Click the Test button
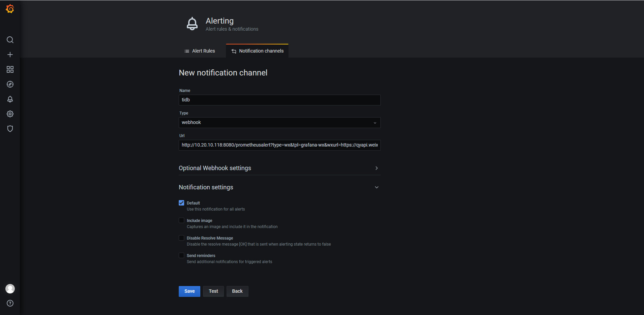This screenshot has width=644, height=315. coord(213,291)
